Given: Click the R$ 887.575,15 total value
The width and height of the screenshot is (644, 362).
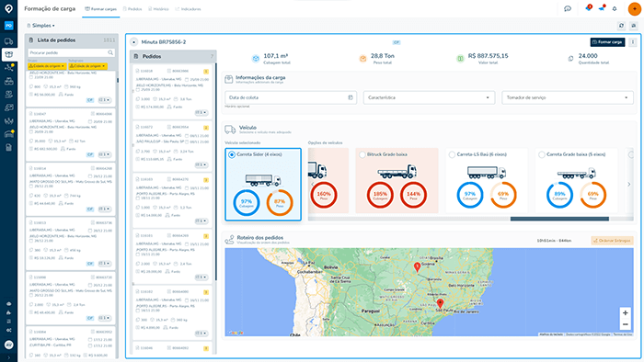Looking at the screenshot, I should coord(488,56).
